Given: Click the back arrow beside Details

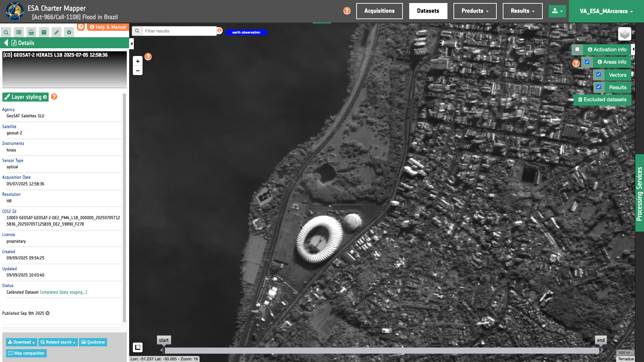Looking at the screenshot, I should click(x=6, y=43).
